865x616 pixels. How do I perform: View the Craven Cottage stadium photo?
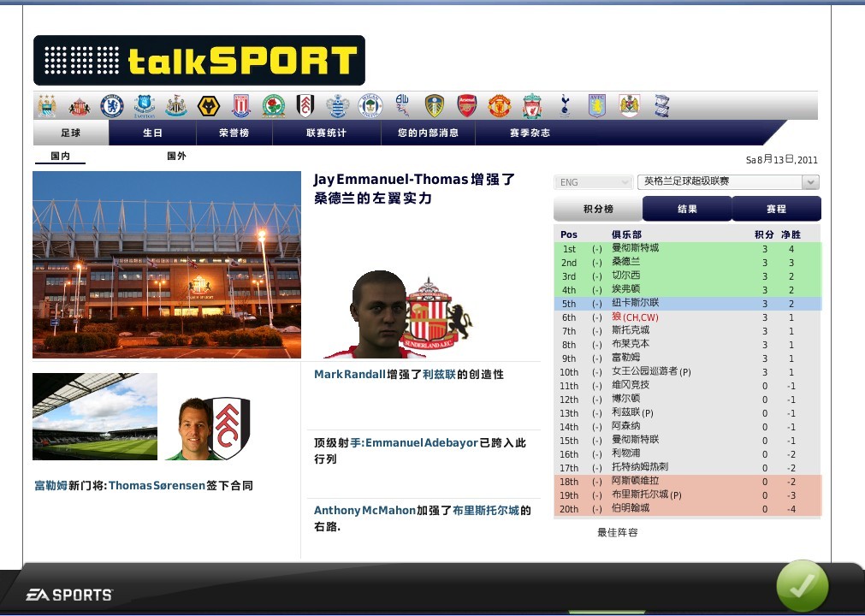[x=95, y=417]
